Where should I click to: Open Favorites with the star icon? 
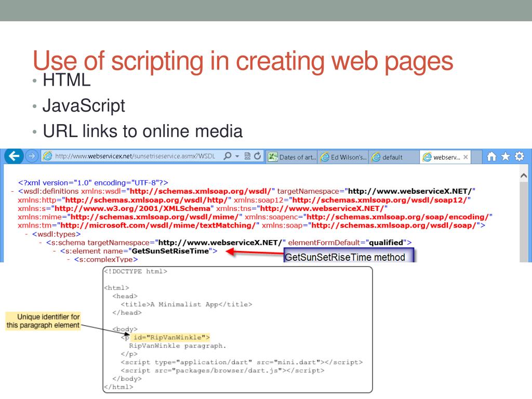(x=505, y=157)
